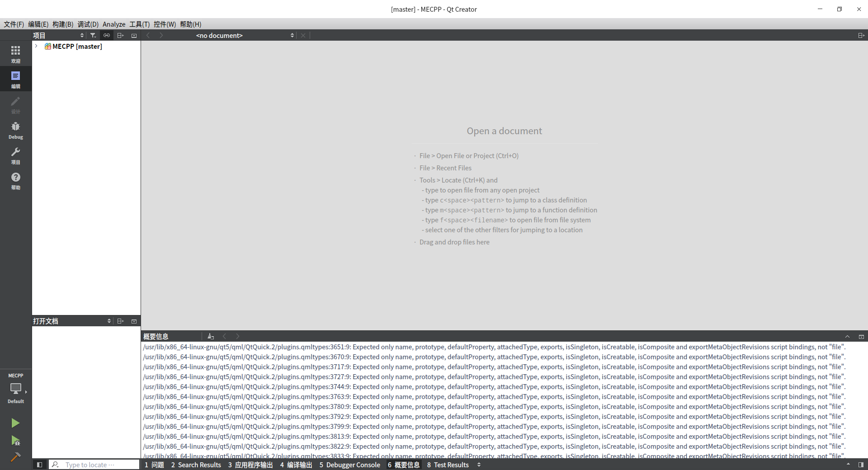Open the output panes selector arrows
This screenshot has height=470, width=868.
(479, 465)
